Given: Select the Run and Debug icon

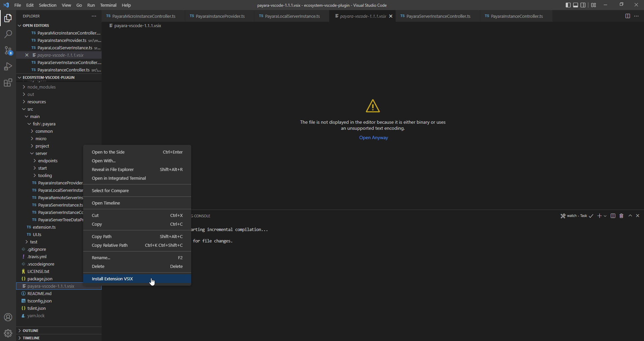Looking at the screenshot, I should [x=8, y=66].
